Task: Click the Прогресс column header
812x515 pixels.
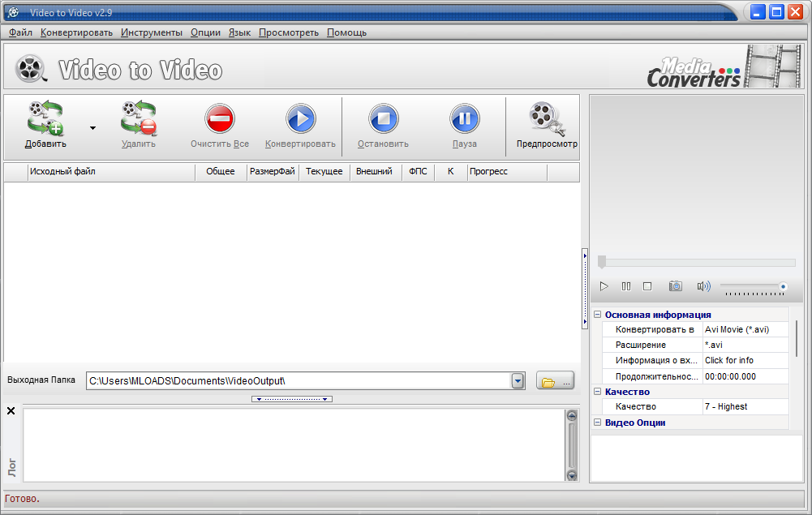Action: [507, 172]
